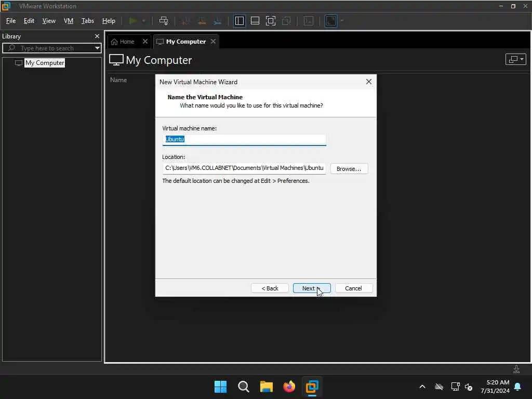Open the View menu
Viewport: 532px width, 399px height.
[49, 21]
